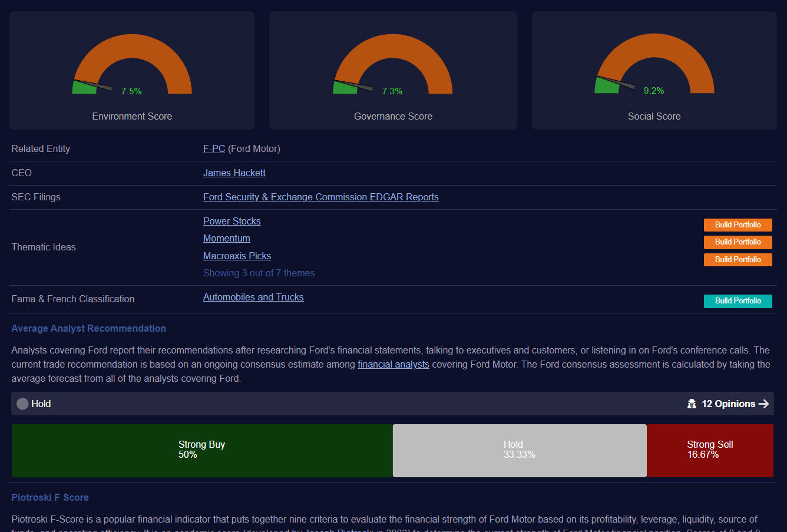Click the Social Score gauge
Viewport: 787px width, 532px height.
[x=654, y=64]
